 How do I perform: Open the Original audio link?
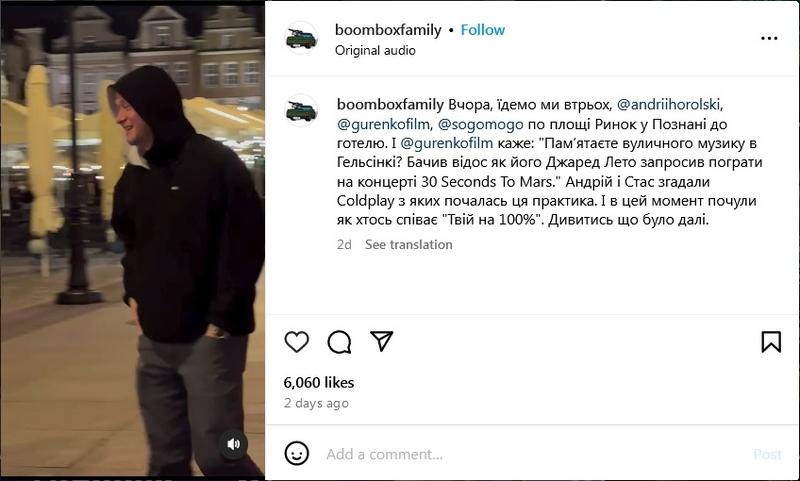click(x=375, y=50)
